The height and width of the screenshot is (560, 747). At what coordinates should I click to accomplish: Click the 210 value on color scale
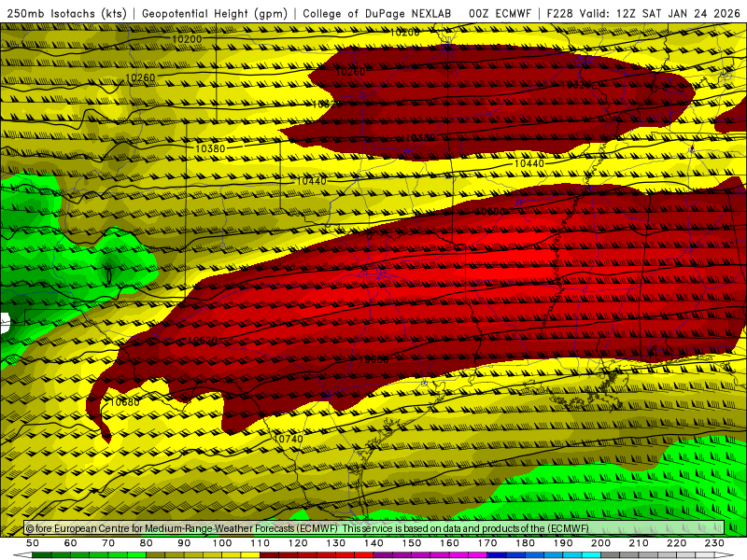[639, 543]
